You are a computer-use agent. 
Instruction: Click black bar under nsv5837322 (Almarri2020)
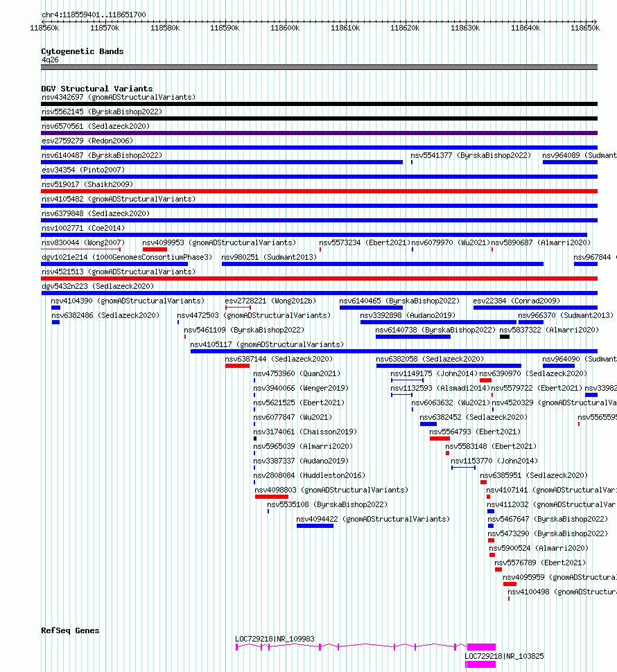point(505,337)
